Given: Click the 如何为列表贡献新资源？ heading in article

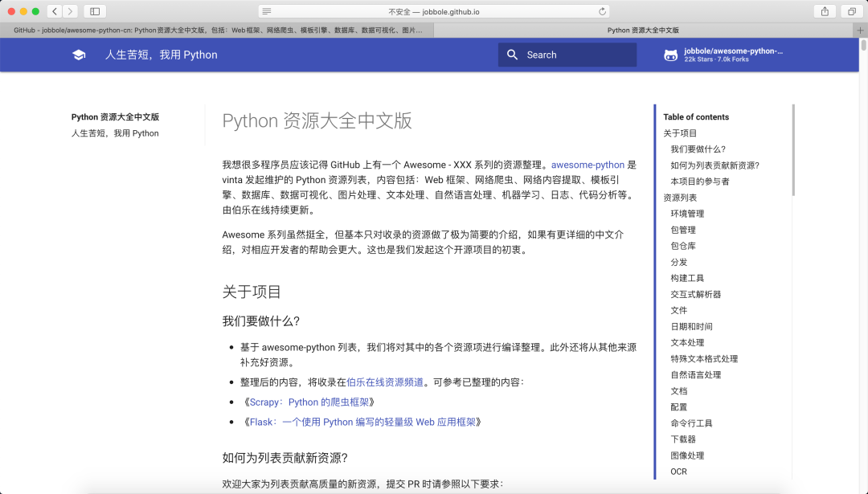Looking at the screenshot, I should click(285, 458).
